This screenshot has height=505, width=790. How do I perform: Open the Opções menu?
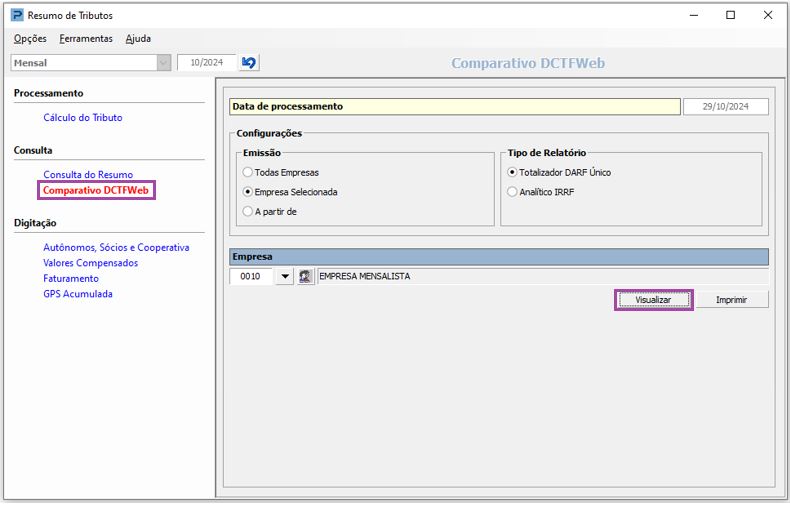click(x=30, y=39)
